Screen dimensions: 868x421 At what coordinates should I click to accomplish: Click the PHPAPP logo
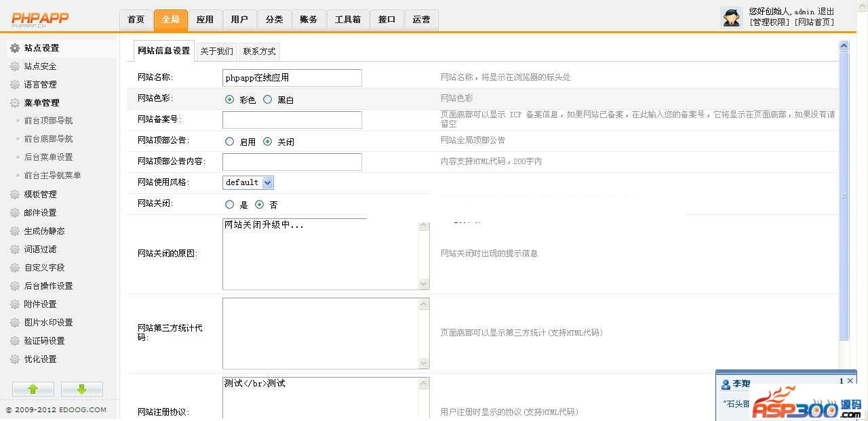point(41,20)
